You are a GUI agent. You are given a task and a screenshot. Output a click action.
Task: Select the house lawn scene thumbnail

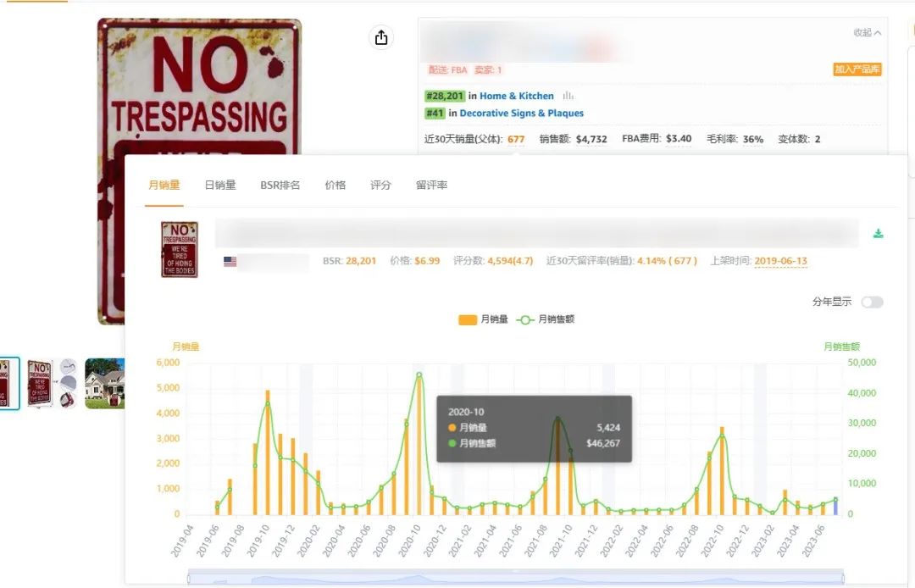[x=104, y=383]
